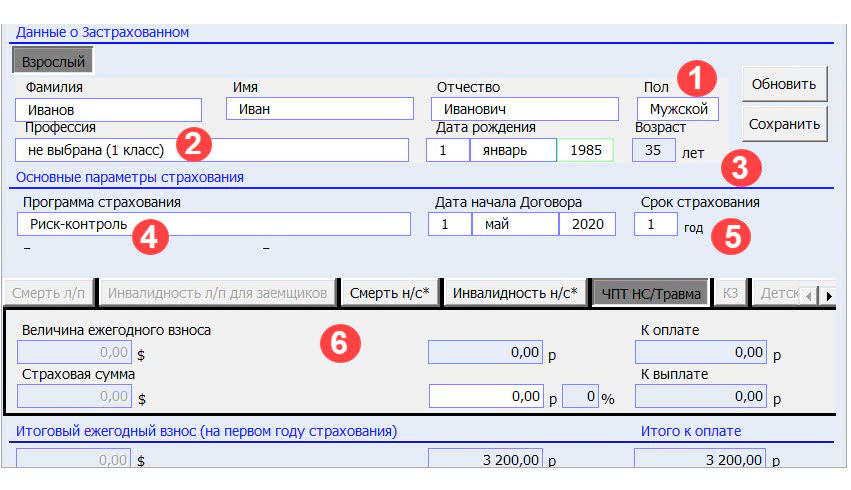Switch to the Смерть н/с* tab
This screenshot has width=851, height=490.
[389, 293]
